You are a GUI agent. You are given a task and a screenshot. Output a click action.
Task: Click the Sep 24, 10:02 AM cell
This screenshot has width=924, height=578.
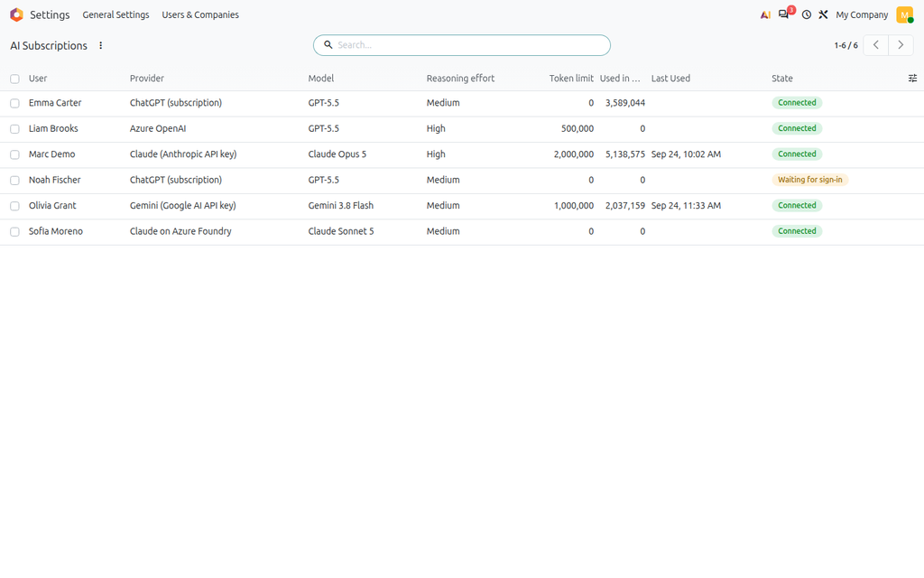(x=686, y=154)
